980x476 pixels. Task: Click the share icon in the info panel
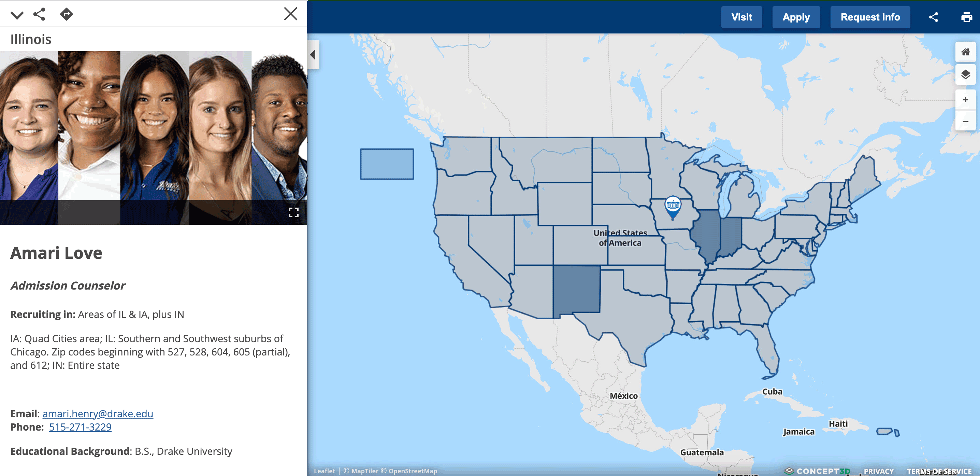(39, 14)
